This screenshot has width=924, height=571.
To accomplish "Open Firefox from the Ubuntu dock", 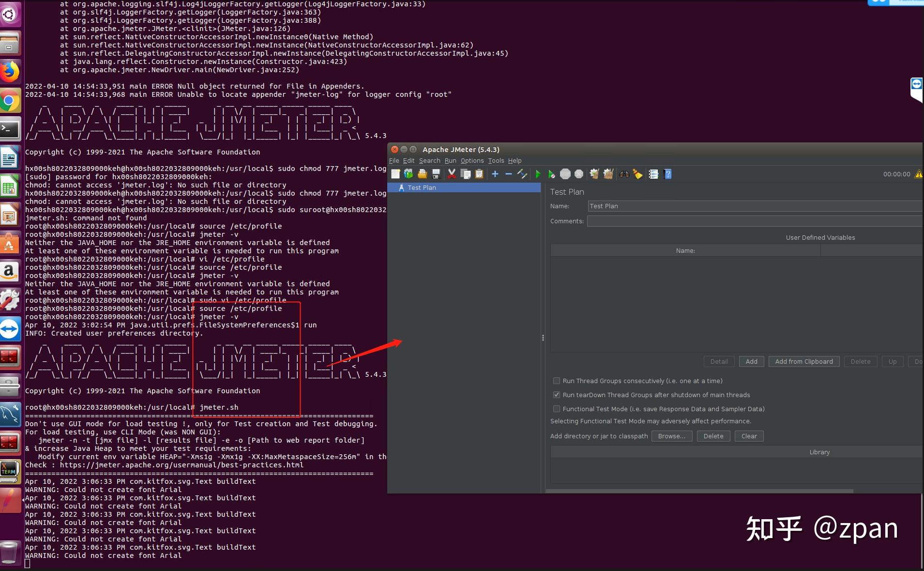I will click(x=10, y=72).
